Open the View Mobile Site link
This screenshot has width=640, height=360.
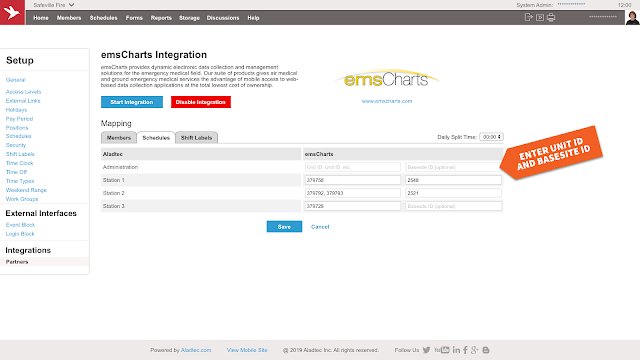247,350
